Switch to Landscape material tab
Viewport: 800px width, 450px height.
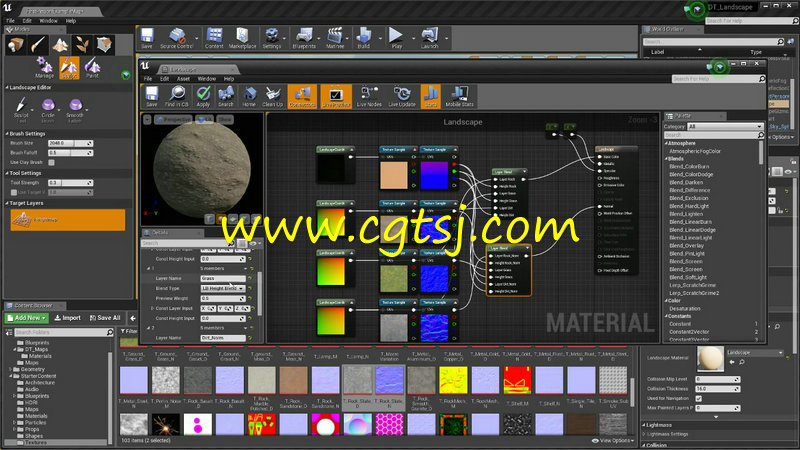195,69
